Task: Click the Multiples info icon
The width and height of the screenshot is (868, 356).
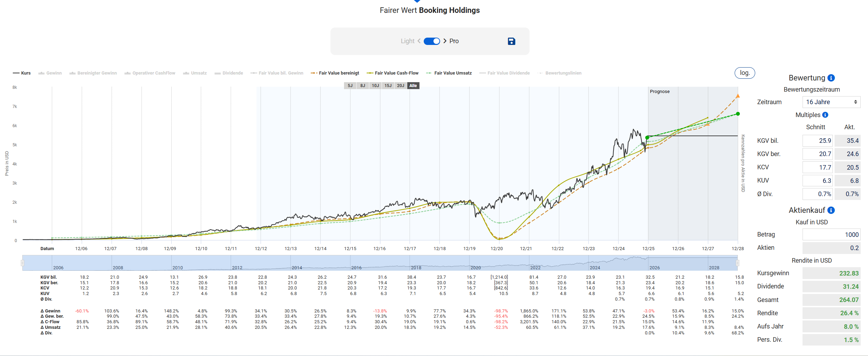Action: 825,115
